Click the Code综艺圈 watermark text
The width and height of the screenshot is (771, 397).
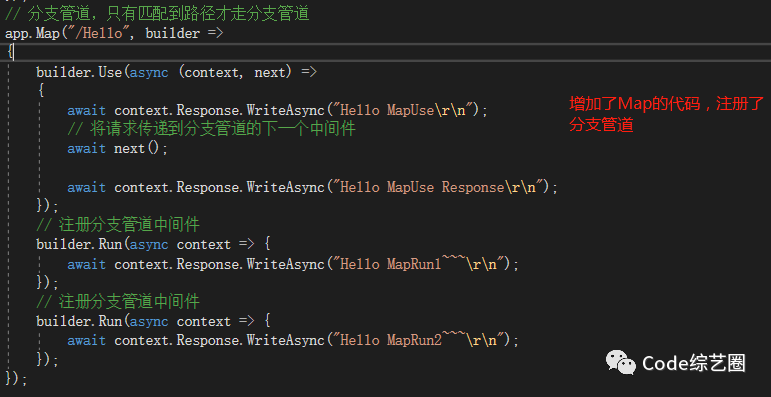(x=694, y=364)
